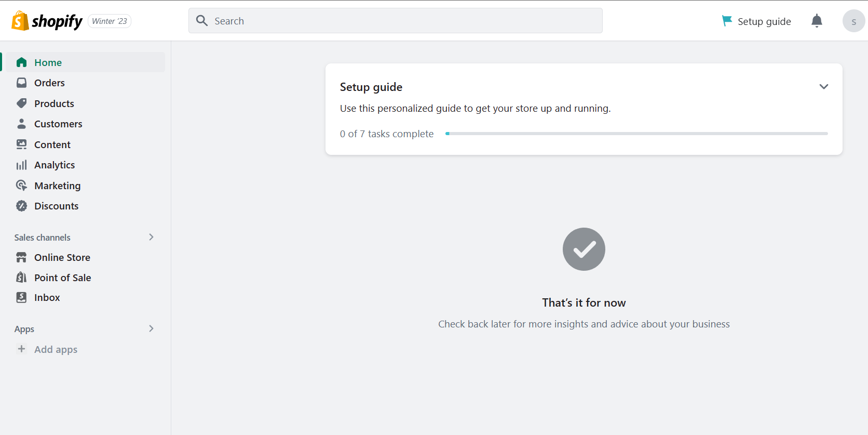This screenshot has height=435, width=868.
Task: Select the Marketing target icon
Action: 21,186
